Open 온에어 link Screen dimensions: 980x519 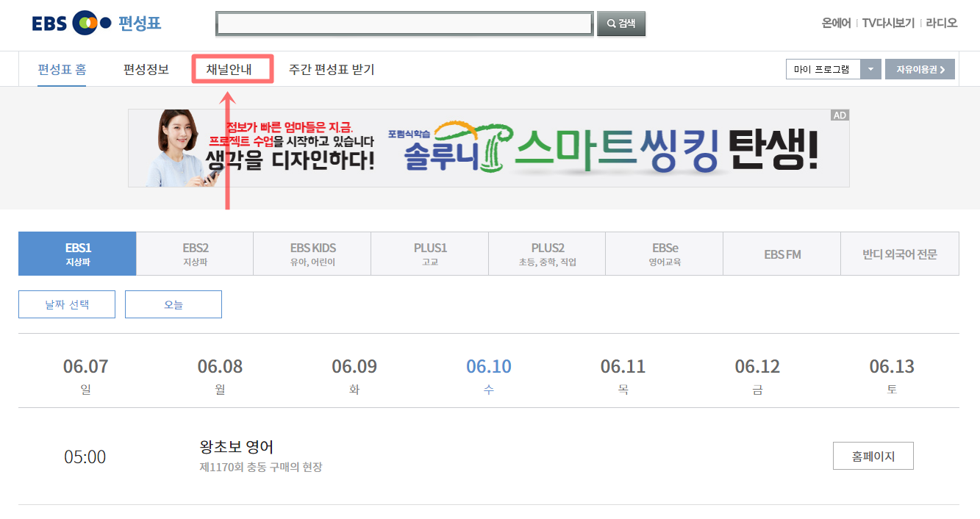pyautogui.click(x=837, y=23)
